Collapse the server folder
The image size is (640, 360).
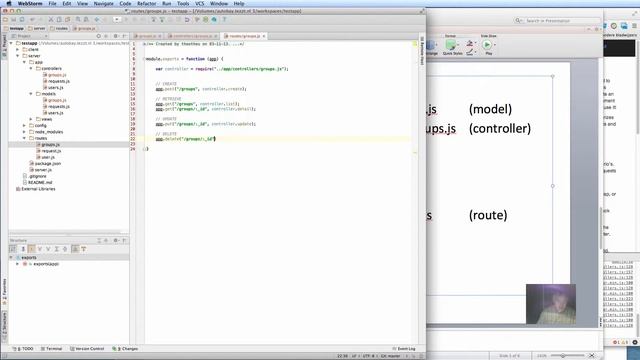coord(18,56)
